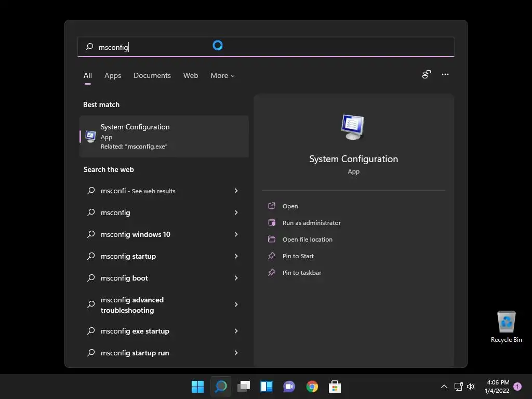The height and width of the screenshot is (399, 532).
Task: Click System Configuration icon in best match
Action: point(90,137)
